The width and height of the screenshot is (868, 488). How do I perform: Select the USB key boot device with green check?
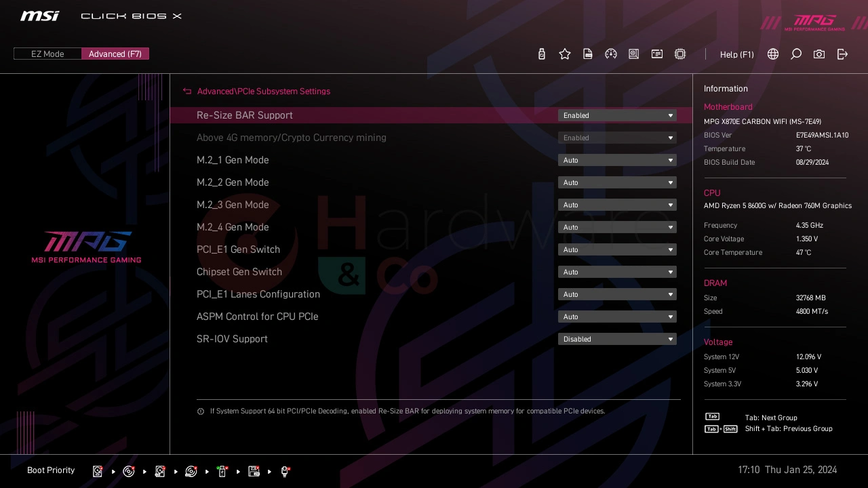pos(222,471)
